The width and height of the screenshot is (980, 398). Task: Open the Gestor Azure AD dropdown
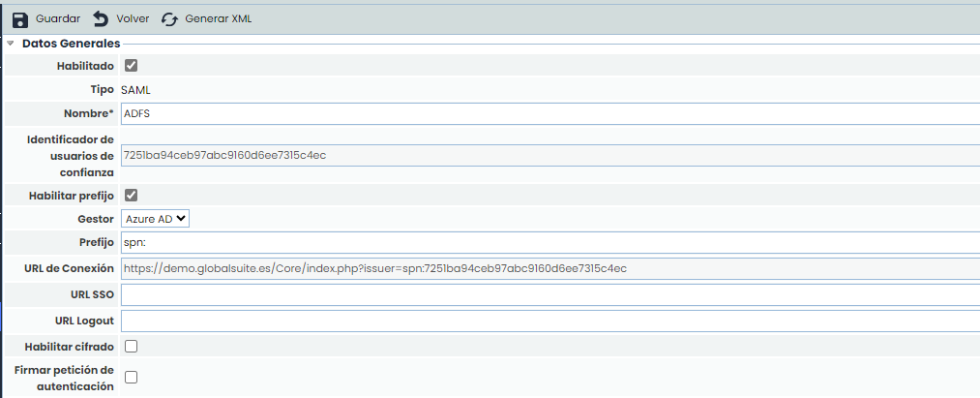(x=156, y=219)
